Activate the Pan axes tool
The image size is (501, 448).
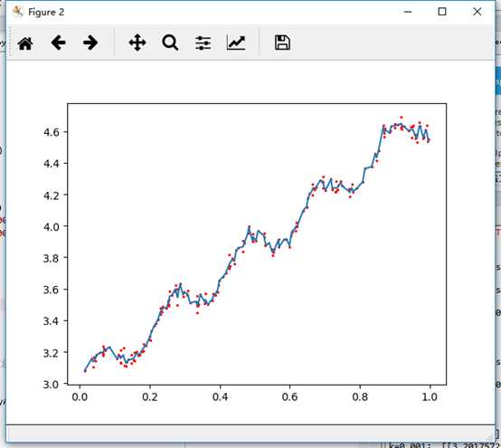point(137,43)
